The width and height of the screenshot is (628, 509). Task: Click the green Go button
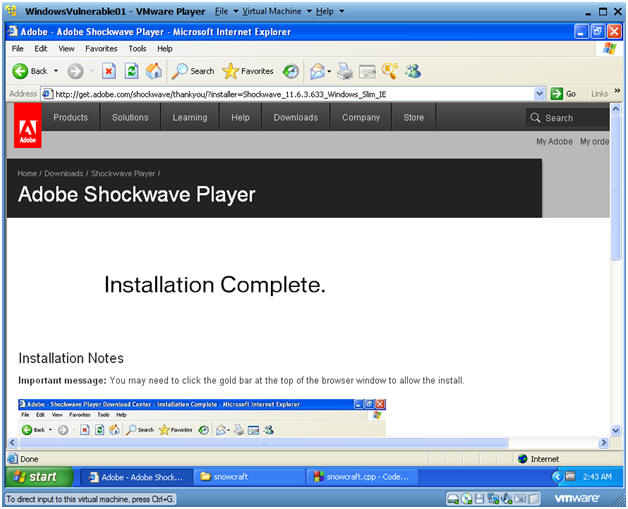(x=563, y=94)
